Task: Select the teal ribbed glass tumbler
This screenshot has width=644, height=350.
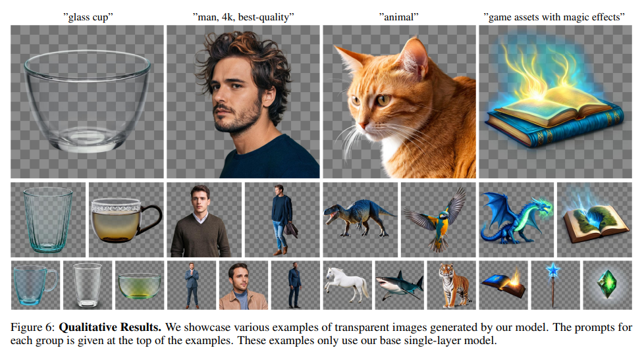Action: pos(48,220)
